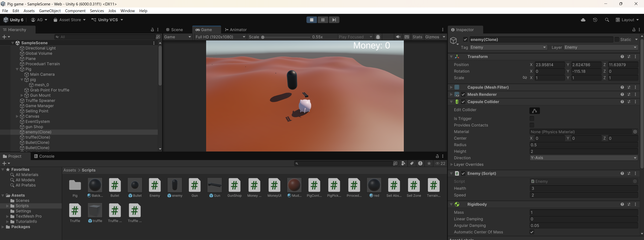Screen dimensions: 644x240
Task: Click the Edit Collider button
Action: tap(534, 111)
